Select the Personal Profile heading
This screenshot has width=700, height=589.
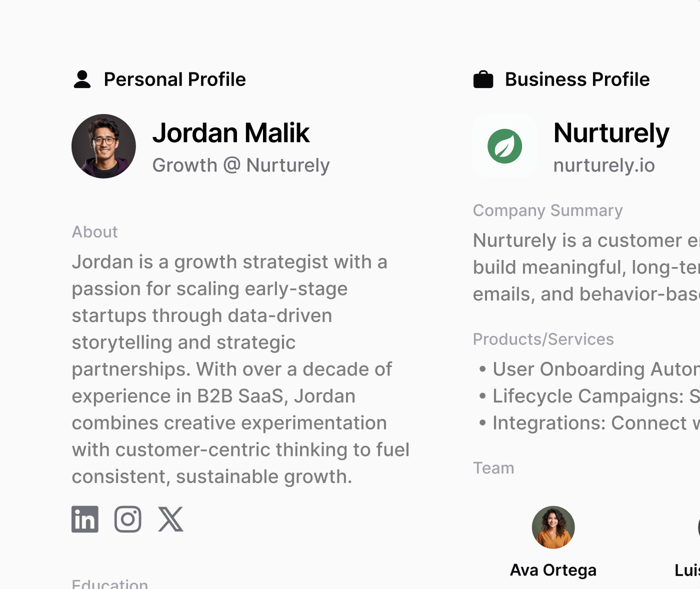174,79
